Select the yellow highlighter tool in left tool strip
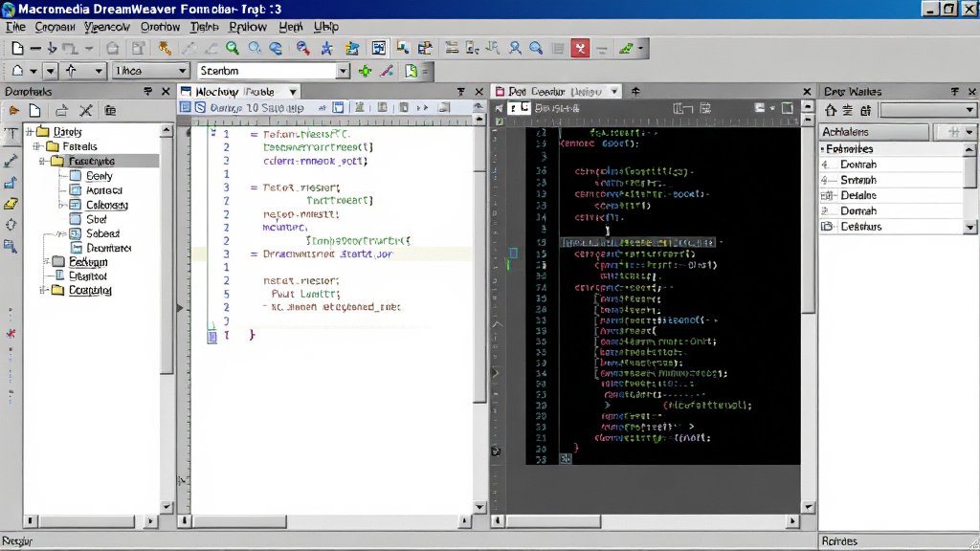Viewport: 980px width, 551px height. coord(11,204)
